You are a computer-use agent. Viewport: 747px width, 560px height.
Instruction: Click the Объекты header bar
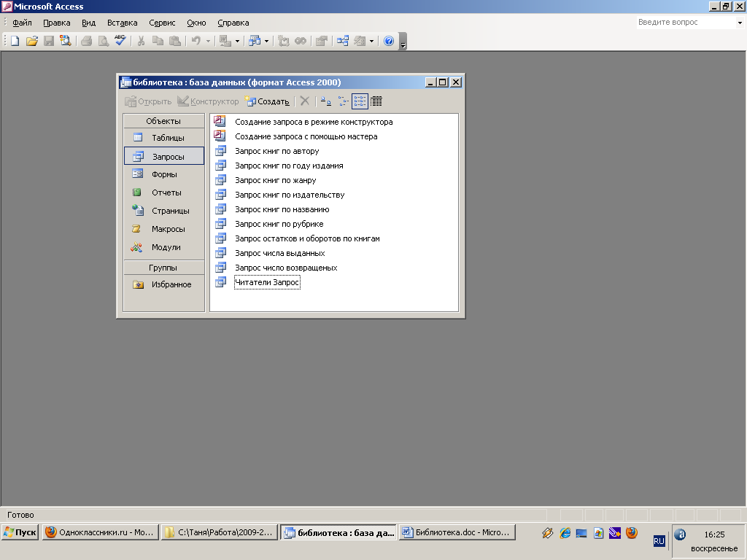point(163,121)
